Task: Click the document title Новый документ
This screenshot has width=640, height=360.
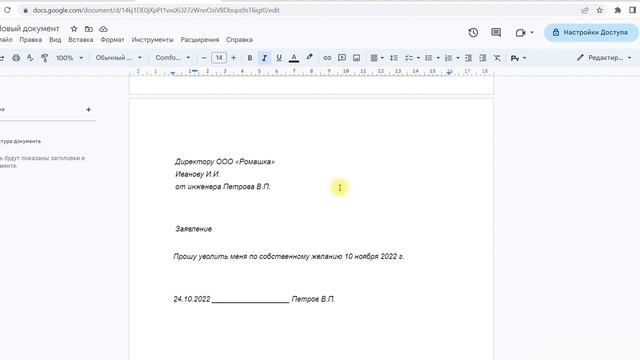Action: click(29, 29)
